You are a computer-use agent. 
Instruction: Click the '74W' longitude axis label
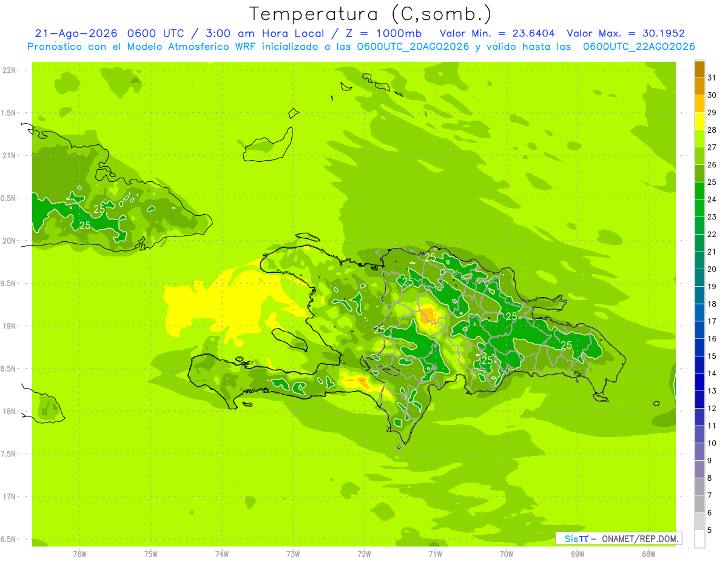222,554
